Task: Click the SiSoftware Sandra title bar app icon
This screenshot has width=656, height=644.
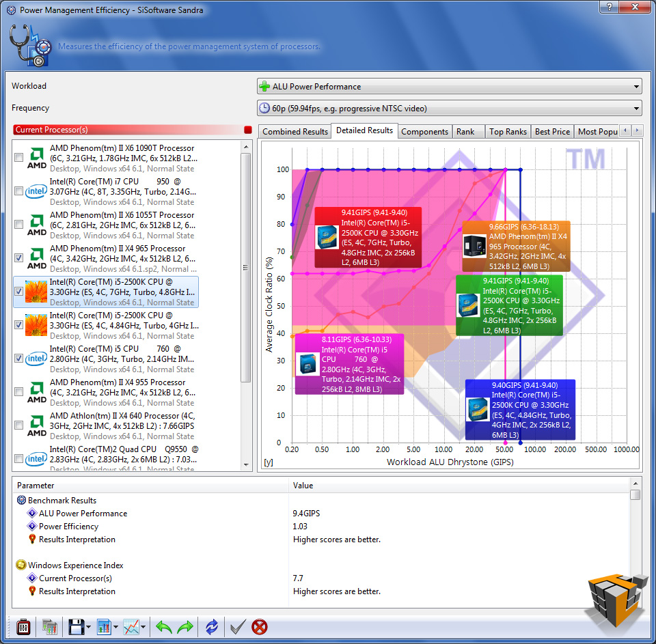Action: 12,10
